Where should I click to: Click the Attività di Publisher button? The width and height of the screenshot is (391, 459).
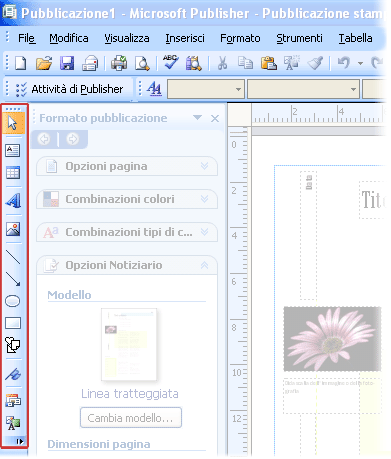[69, 89]
